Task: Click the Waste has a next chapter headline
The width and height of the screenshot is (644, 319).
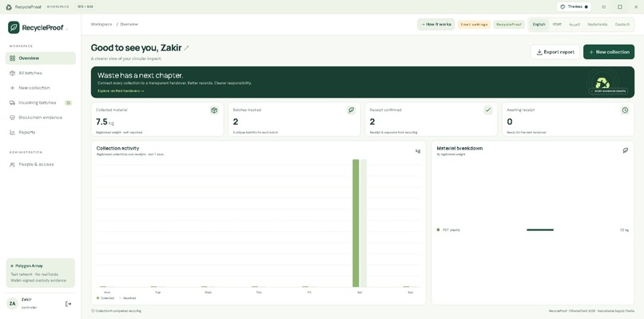Action: (140, 76)
